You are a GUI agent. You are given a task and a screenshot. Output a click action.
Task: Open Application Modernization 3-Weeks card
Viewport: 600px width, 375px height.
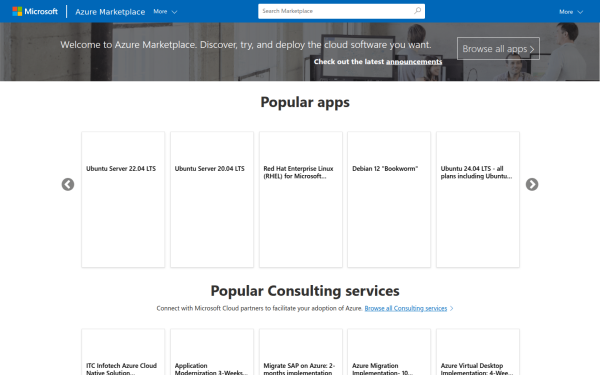tap(212, 352)
